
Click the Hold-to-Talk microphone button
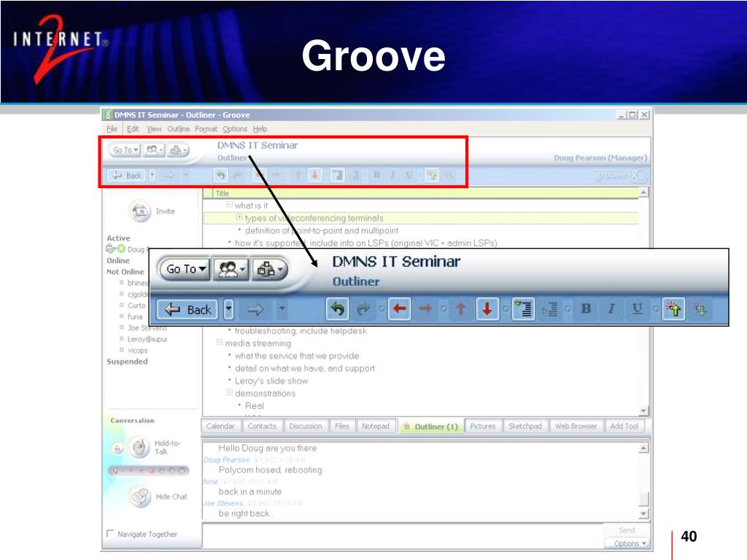(139, 448)
